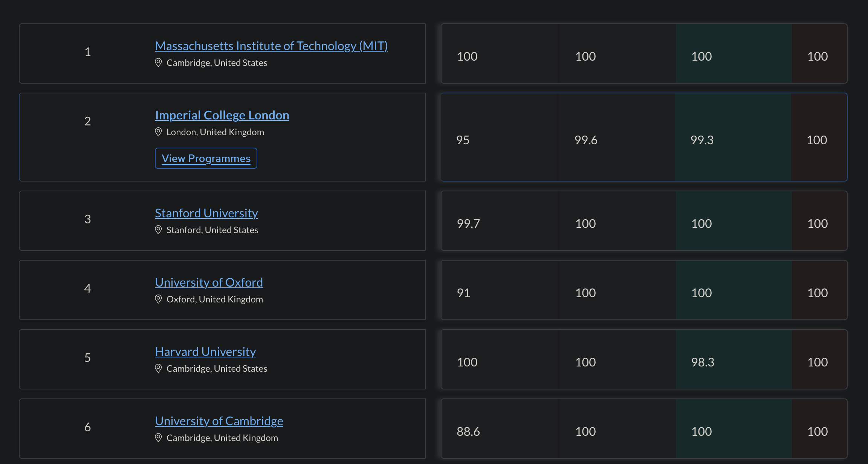Go to University of Oxford page
Screen dimensions: 868x464
[x=209, y=282]
